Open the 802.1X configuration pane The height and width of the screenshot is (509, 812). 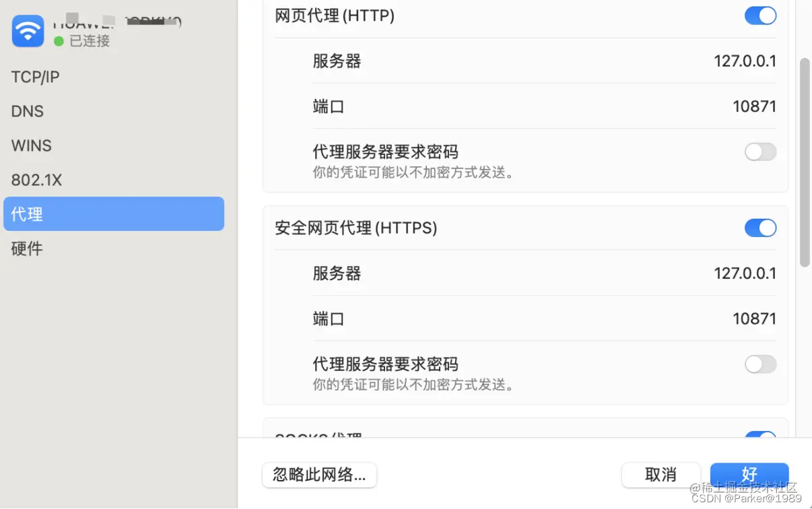(x=36, y=180)
